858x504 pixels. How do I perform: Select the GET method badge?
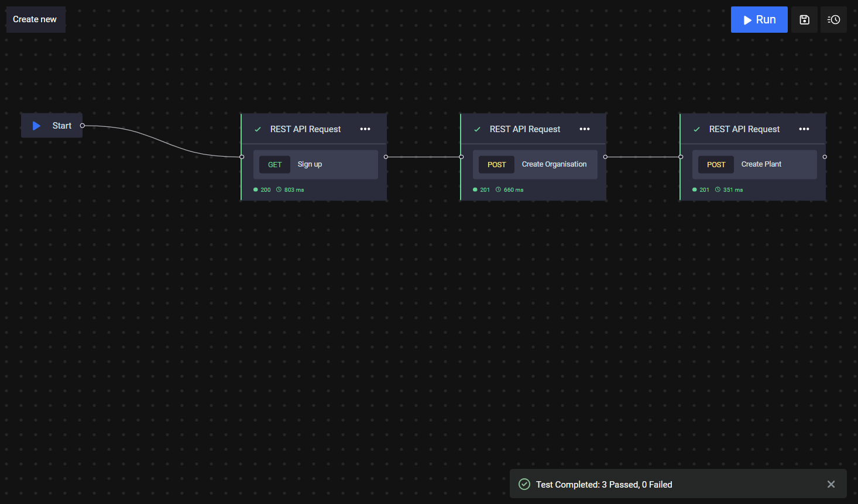274,165
